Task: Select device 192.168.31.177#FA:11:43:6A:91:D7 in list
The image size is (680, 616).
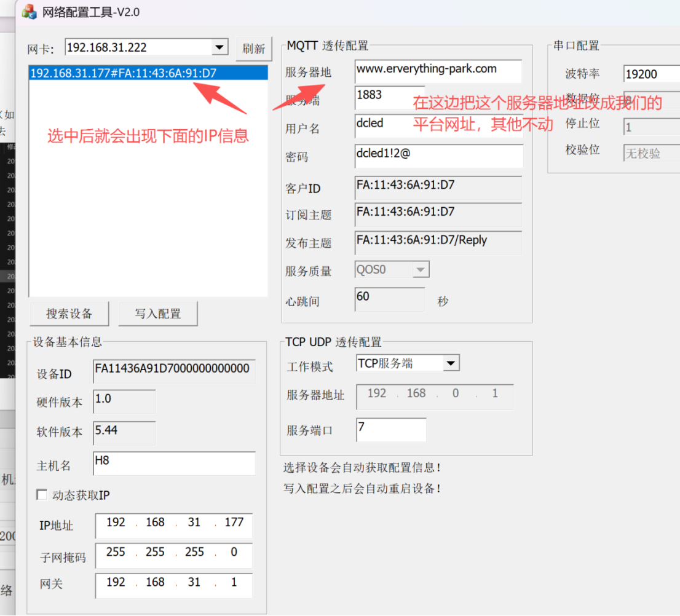Action: 148,73
